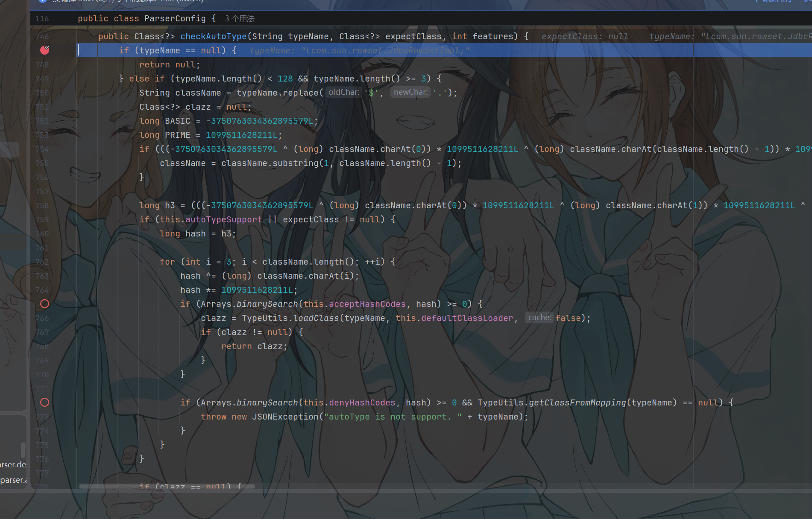Click the "autoType is not support. " string
The image size is (812, 519).
[x=393, y=417]
